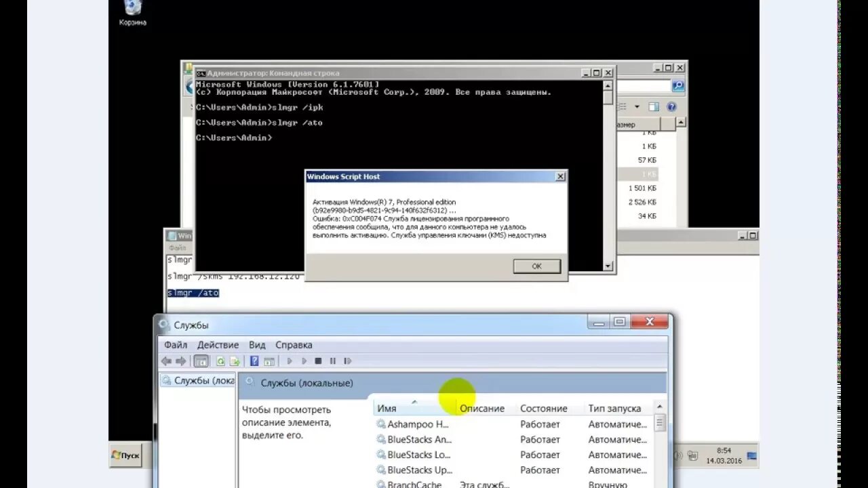868x488 pixels.
Task: Open the Вид menu in Services
Action: point(257,345)
